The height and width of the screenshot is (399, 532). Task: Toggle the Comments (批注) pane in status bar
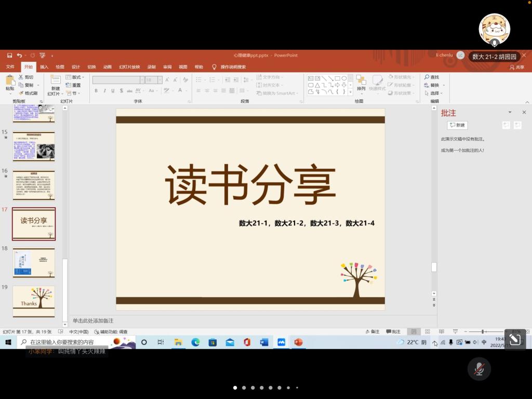(393, 331)
